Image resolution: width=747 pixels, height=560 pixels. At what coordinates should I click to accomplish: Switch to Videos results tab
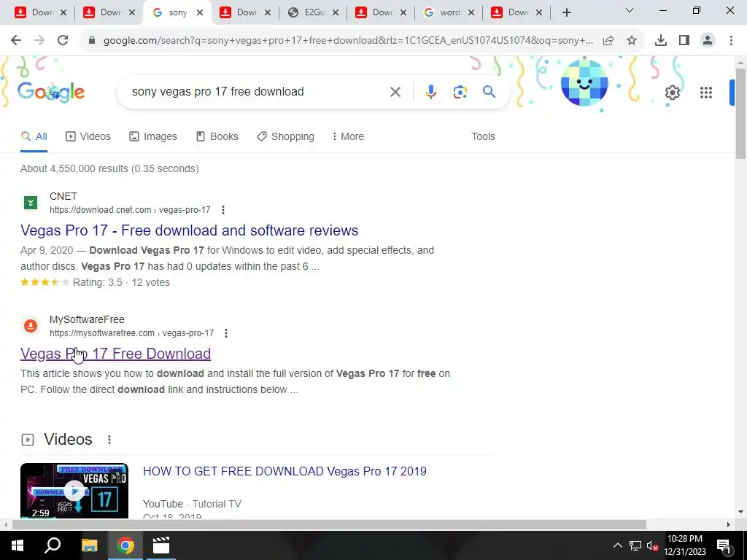tap(88, 136)
